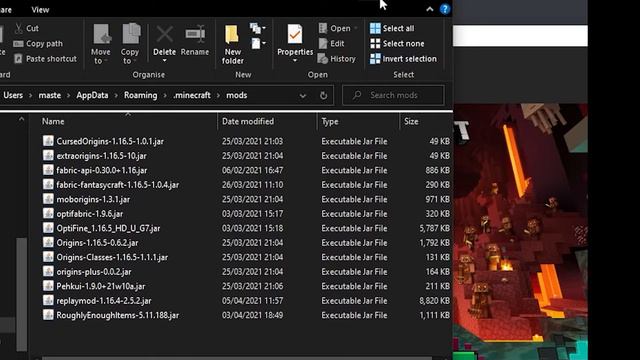The image size is (640, 360).
Task: Sort files by Date modified column
Action: click(x=248, y=121)
